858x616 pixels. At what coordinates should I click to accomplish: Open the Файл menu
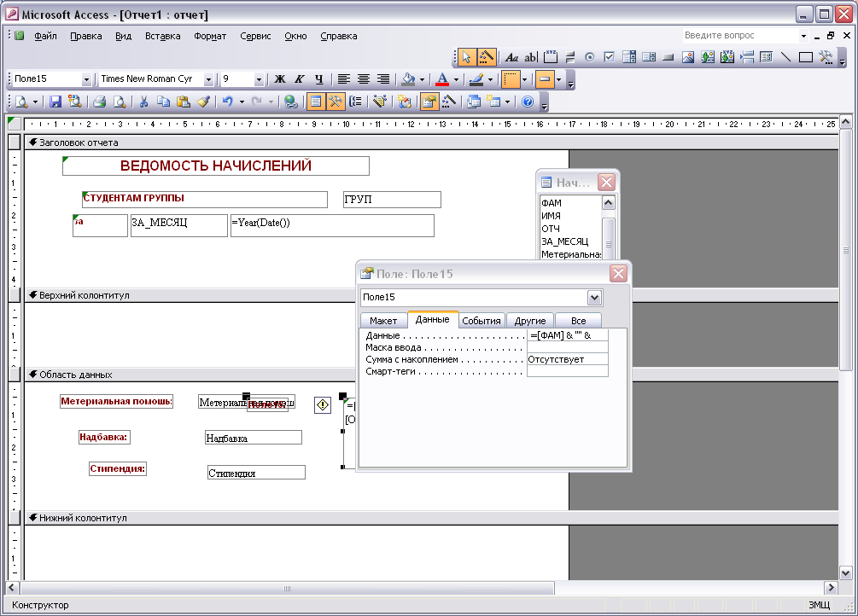pos(45,36)
